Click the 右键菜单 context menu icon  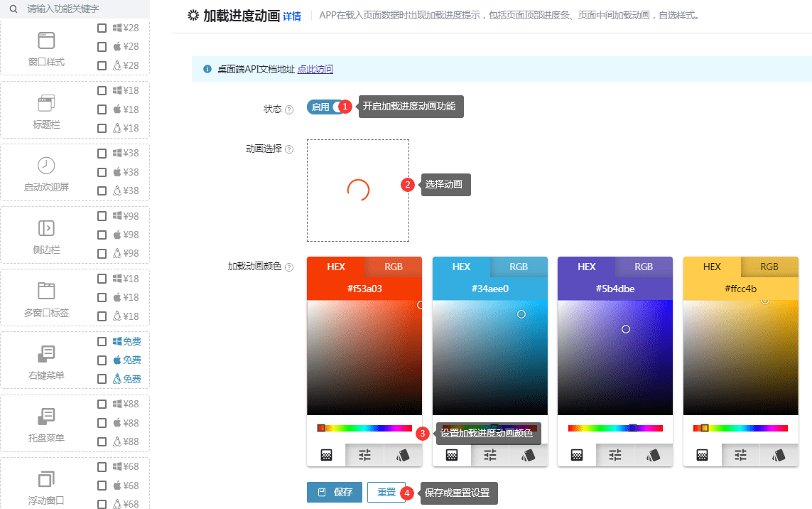click(x=46, y=353)
